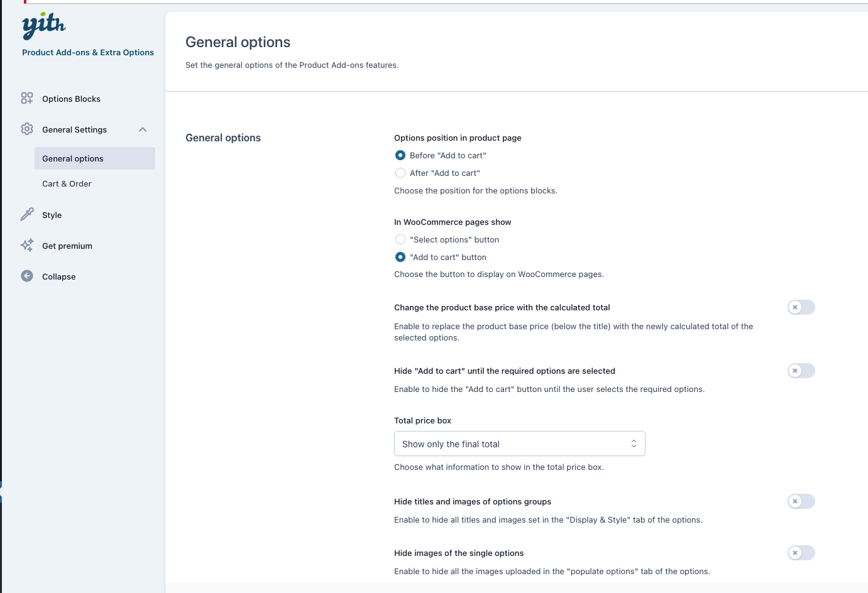The image size is (868, 593).
Task: Click the Collapse arrow icon
Action: pos(27,276)
